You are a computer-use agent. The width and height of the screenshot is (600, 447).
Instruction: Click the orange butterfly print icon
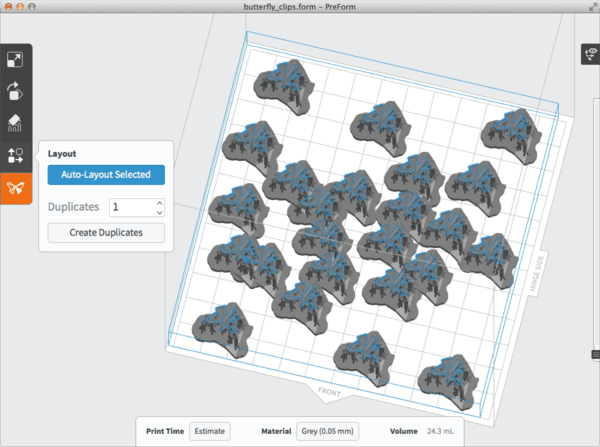pos(15,187)
